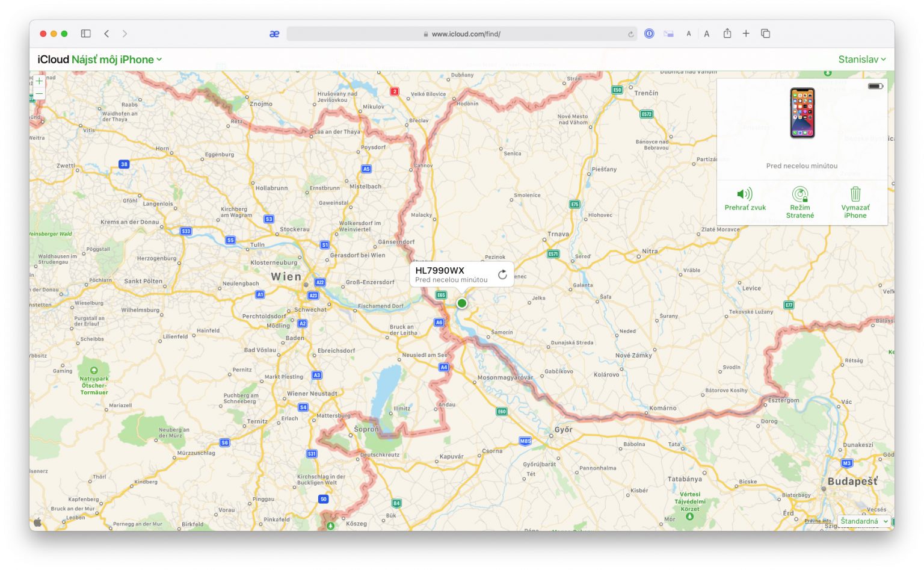This screenshot has height=570, width=924.
Task: Open the Nájsť môj iPhone dropdown
Action: click(117, 60)
